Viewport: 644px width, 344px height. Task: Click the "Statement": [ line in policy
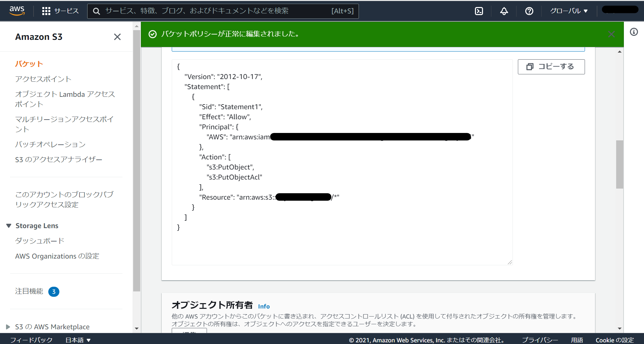pyautogui.click(x=207, y=87)
